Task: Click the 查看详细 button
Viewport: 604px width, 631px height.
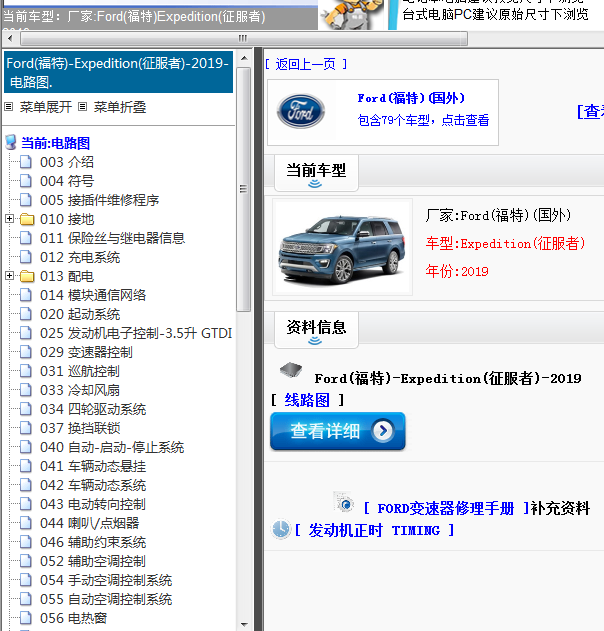Action: click(338, 431)
